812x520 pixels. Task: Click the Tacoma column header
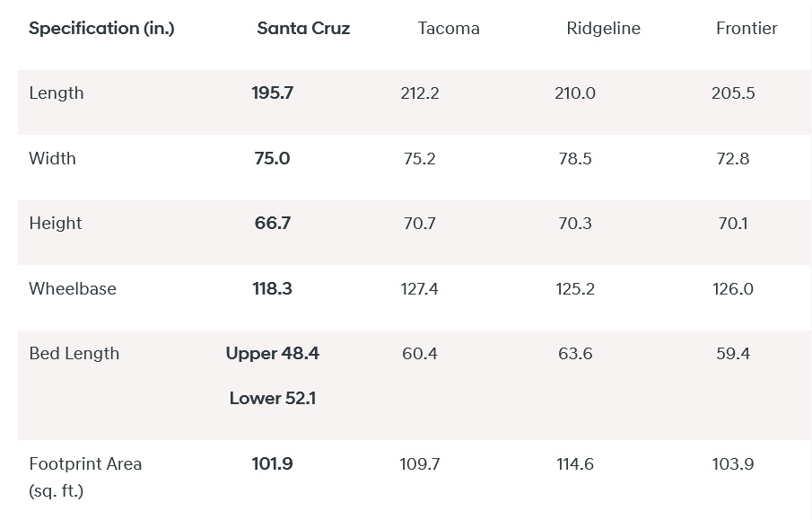point(449,29)
